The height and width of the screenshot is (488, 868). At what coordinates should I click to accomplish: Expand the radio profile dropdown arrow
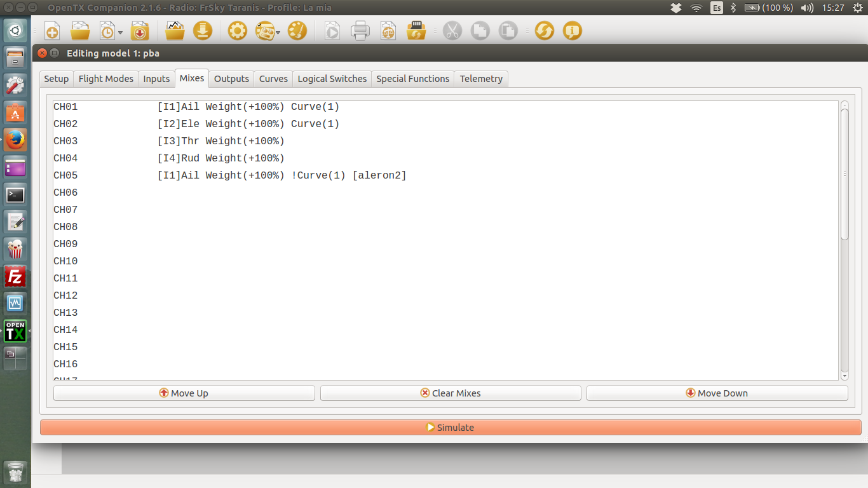pyautogui.click(x=278, y=32)
